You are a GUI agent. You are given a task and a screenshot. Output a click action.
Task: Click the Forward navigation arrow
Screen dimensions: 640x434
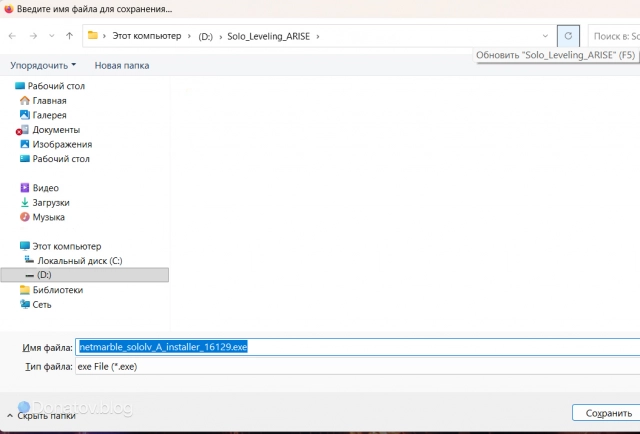click(x=32, y=36)
